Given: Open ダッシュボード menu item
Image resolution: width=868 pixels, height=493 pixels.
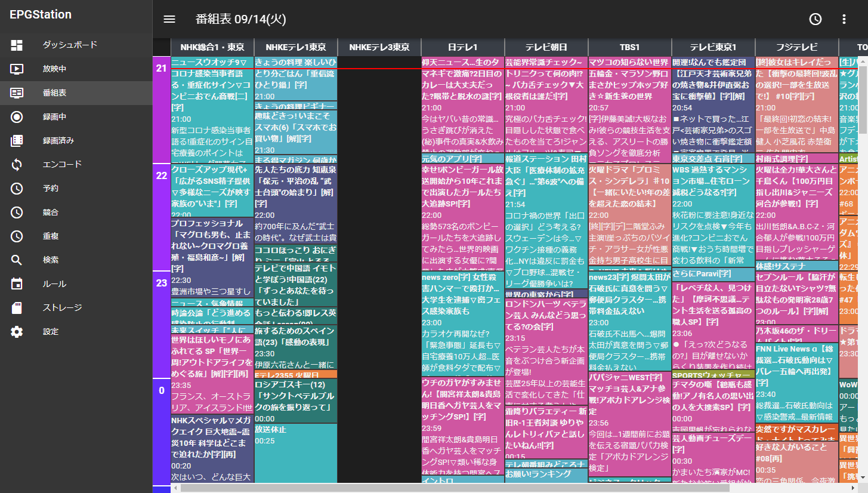Looking at the screenshot, I should 76,45.
